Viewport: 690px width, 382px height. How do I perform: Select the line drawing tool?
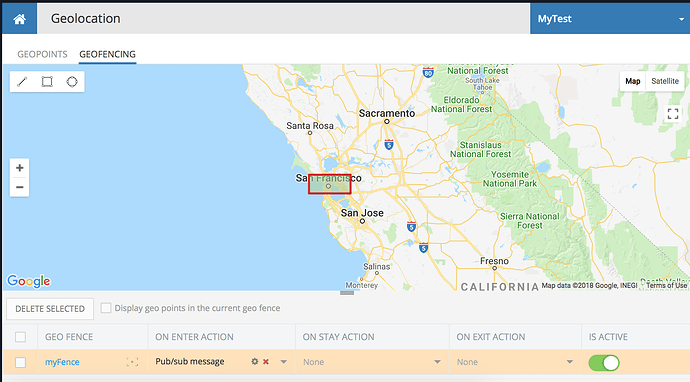pyautogui.click(x=22, y=82)
